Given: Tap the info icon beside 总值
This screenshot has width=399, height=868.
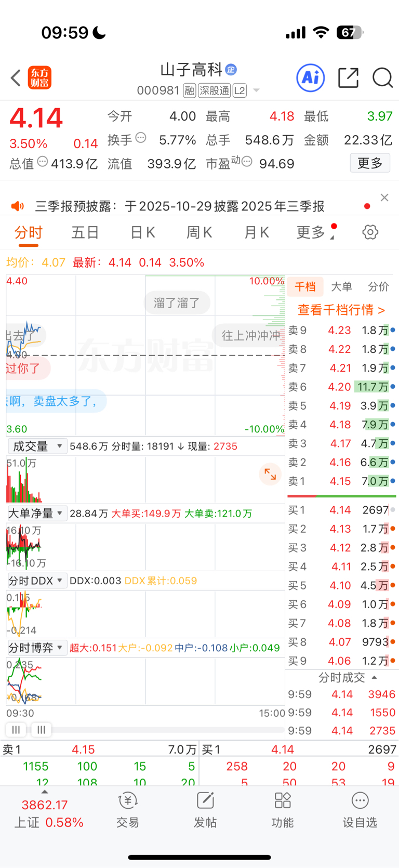Looking at the screenshot, I should (43, 162).
